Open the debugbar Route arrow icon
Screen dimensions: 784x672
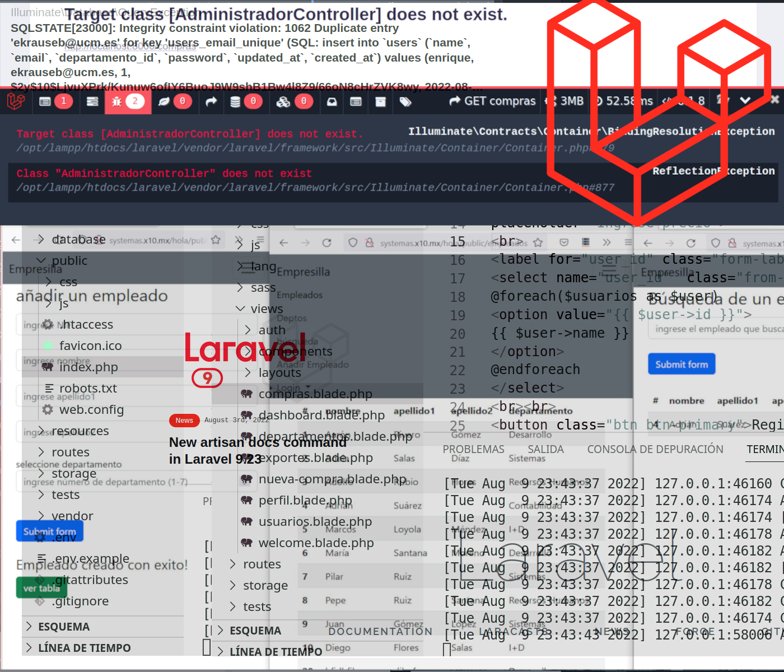click(211, 101)
